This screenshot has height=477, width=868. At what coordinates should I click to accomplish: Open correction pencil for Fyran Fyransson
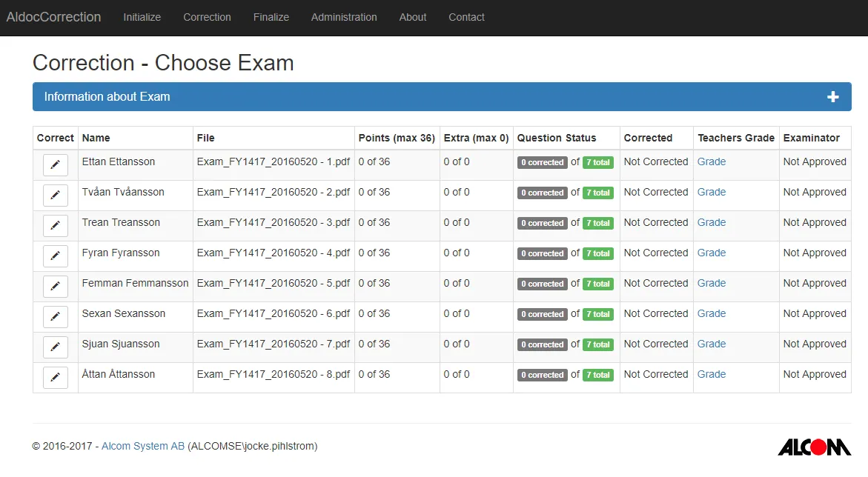tap(56, 256)
